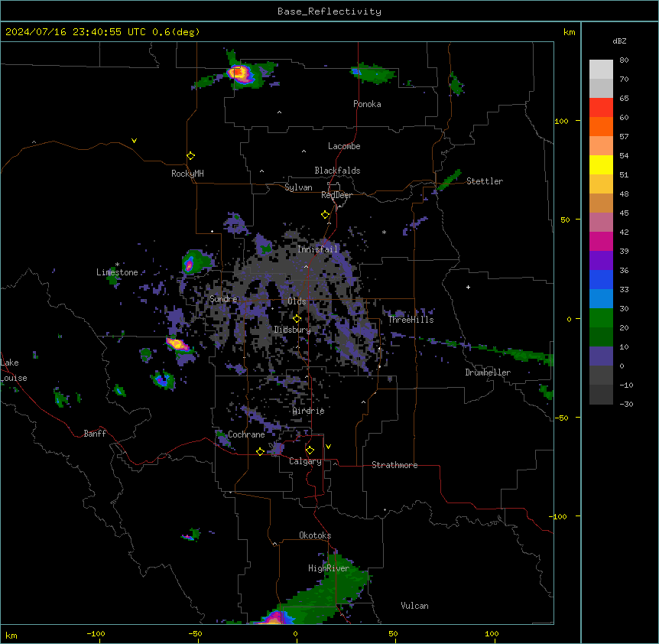Click the yellow V marker east of Calgary
Image resolution: width=659 pixels, height=644 pixels.
click(x=328, y=447)
